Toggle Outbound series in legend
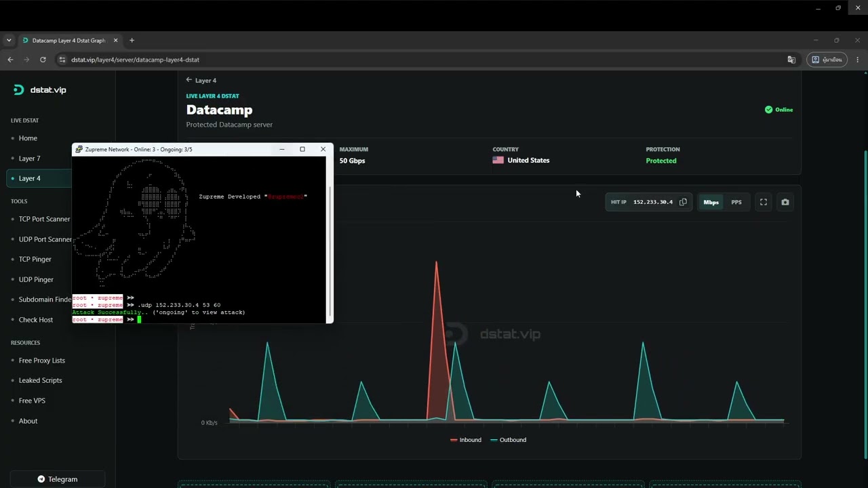Screen dimensions: 868x488 coord(509,440)
